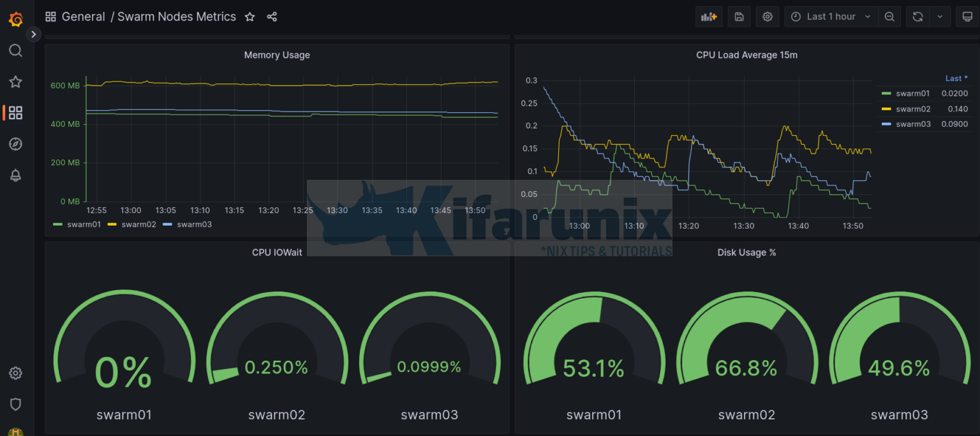Navigate to General in the breadcrumb

tap(84, 17)
